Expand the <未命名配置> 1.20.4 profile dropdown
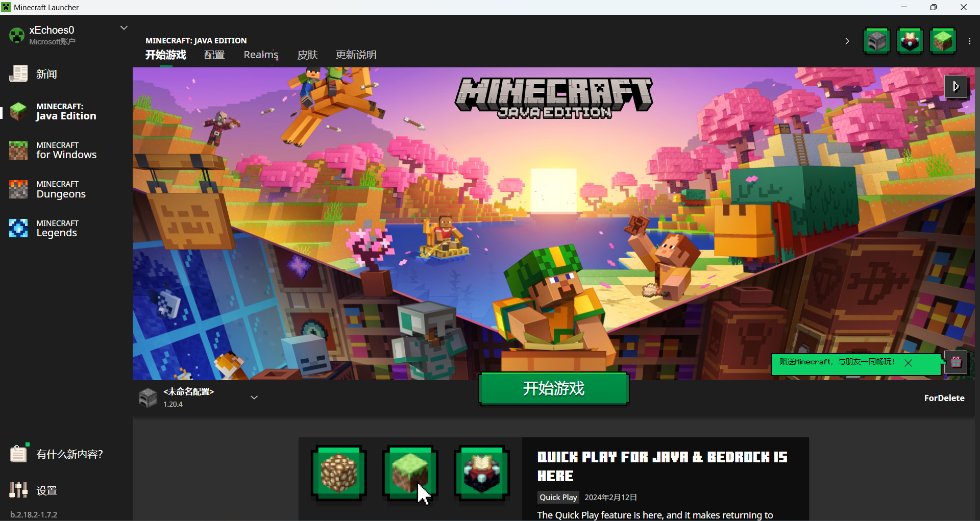This screenshot has height=521, width=980. (x=254, y=398)
